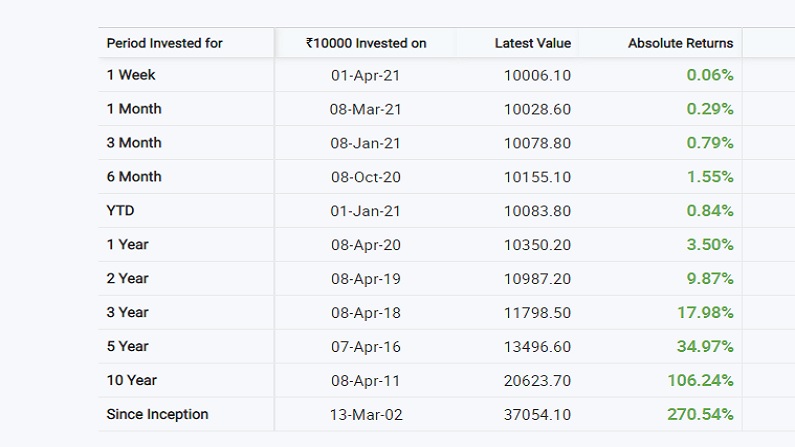Click latest value 37054.10
Image resolution: width=795 pixels, height=447 pixels.
pyautogui.click(x=537, y=415)
